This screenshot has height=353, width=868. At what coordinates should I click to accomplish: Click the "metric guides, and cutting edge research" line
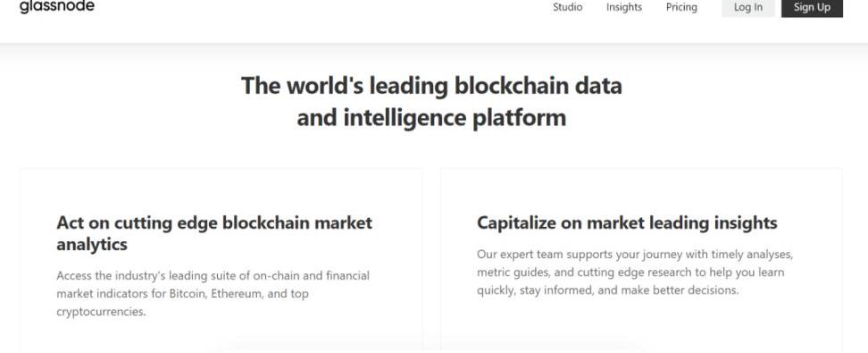630,272
